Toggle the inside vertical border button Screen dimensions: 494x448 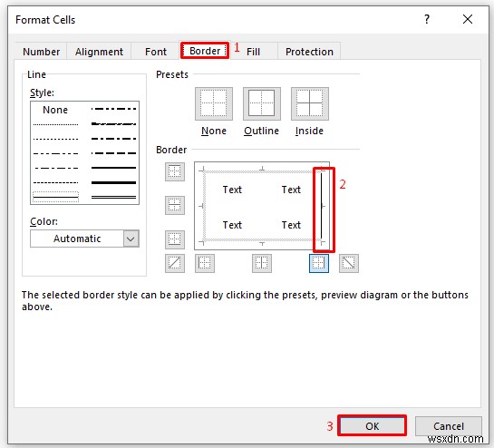(x=261, y=263)
